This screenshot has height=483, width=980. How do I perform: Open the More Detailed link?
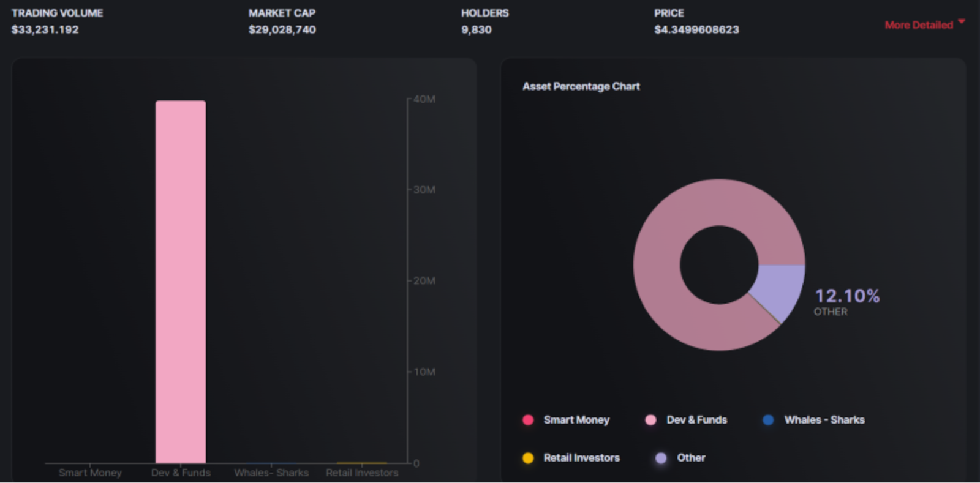click(919, 25)
